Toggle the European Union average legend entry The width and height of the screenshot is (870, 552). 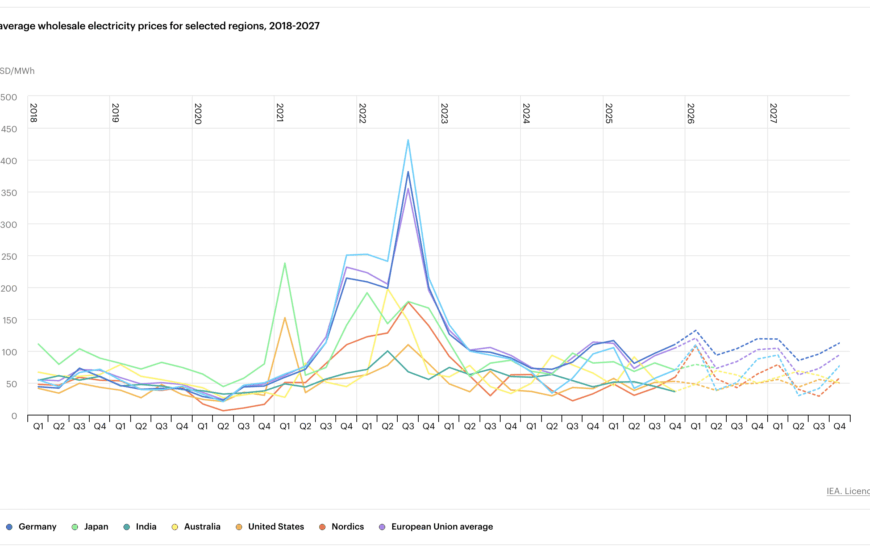[436, 526]
